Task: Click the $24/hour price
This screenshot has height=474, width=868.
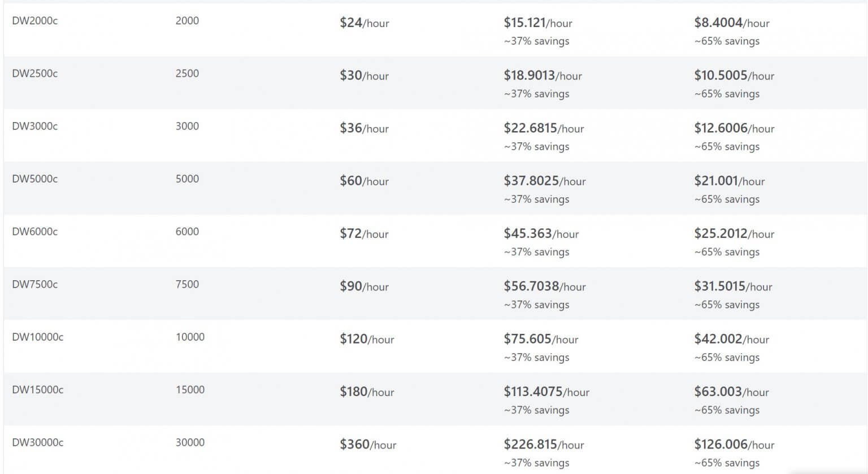Action: point(364,23)
